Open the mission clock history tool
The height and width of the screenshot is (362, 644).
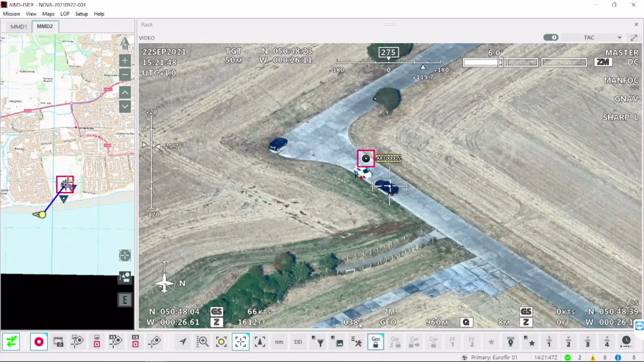point(627,341)
